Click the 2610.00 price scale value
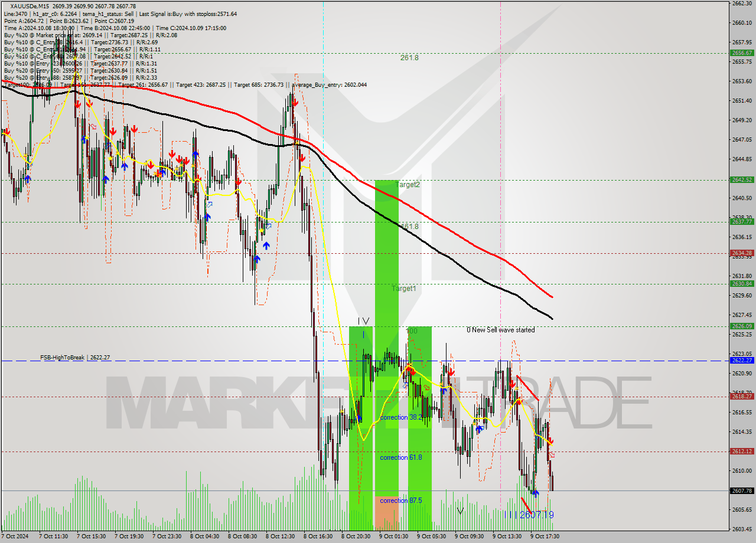This screenshot has width=756, height=543. [x=742, y=470]
